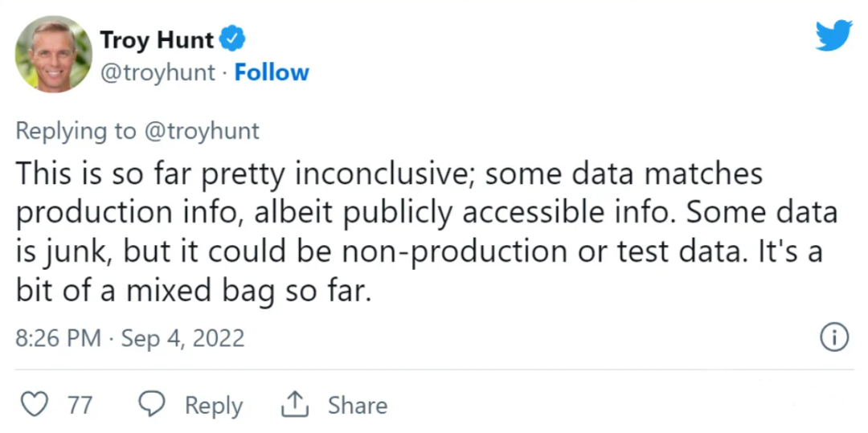Click the 'Replying to' label text
The height and width of the screenshot is (433, 868).
coord(76,131)
